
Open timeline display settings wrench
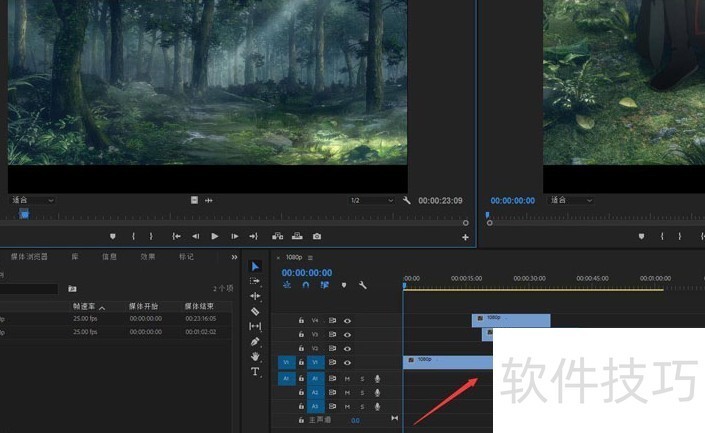coord(362,285)
